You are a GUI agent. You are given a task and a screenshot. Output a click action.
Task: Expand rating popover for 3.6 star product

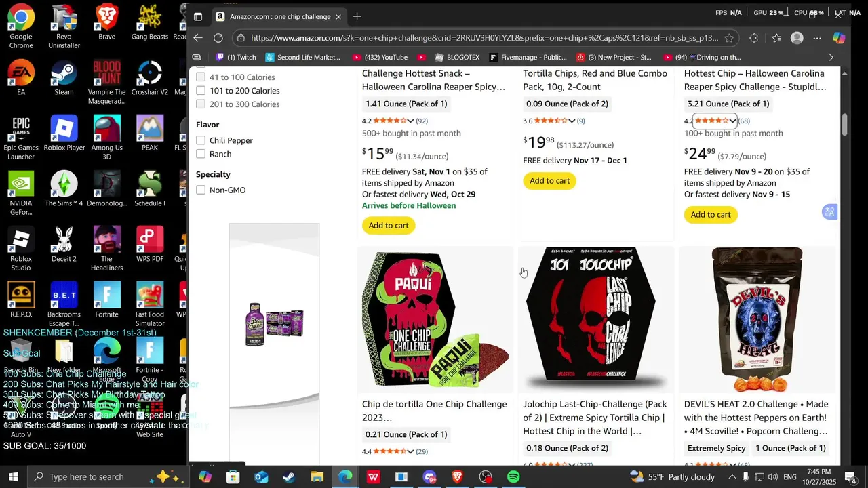572,121
